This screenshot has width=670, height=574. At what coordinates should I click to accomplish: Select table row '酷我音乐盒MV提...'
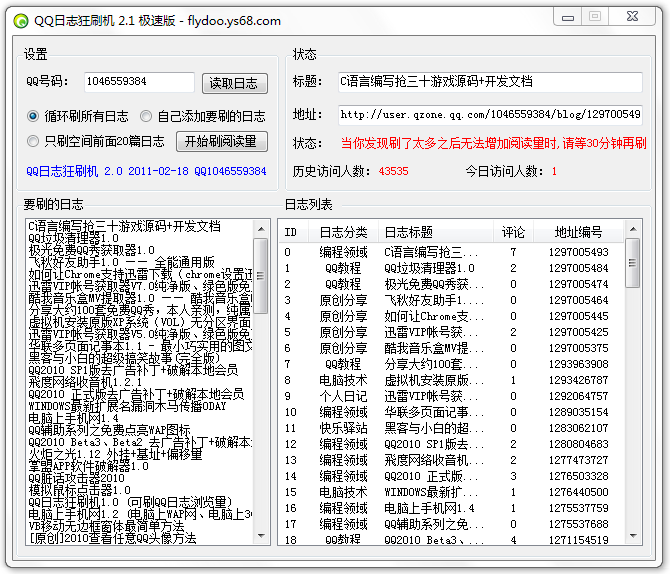click(x=451, y=348)
